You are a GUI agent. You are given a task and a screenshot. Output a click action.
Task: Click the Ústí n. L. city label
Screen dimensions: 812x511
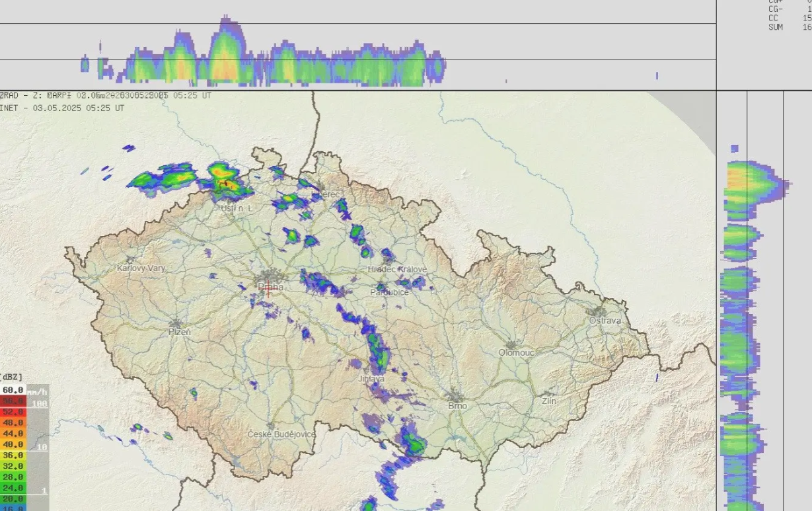tap(237, 208)
